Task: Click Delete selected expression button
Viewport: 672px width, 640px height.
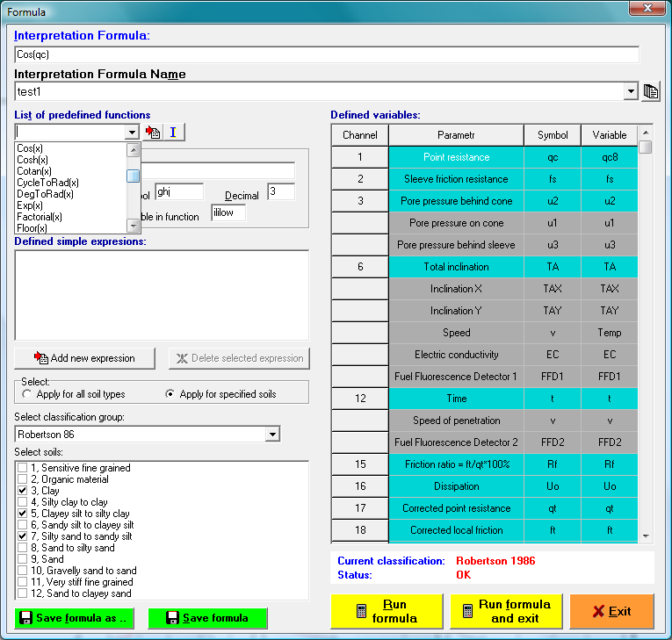Action: (239, 358)
